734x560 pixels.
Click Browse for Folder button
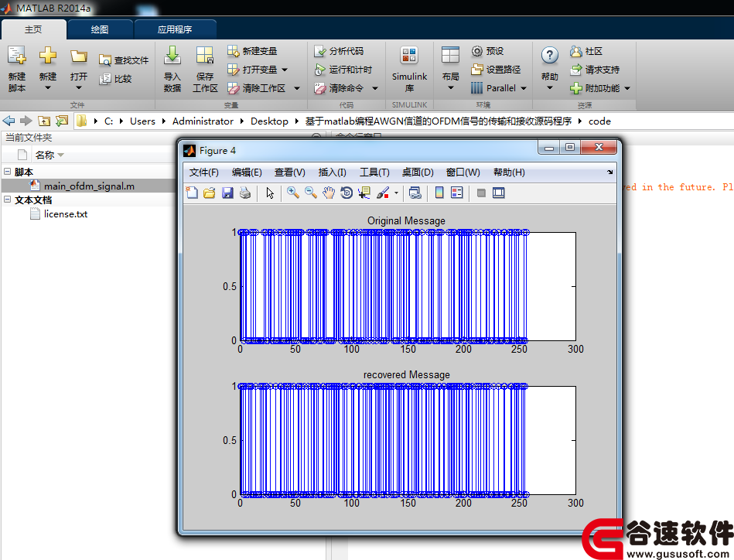point(62,121)
